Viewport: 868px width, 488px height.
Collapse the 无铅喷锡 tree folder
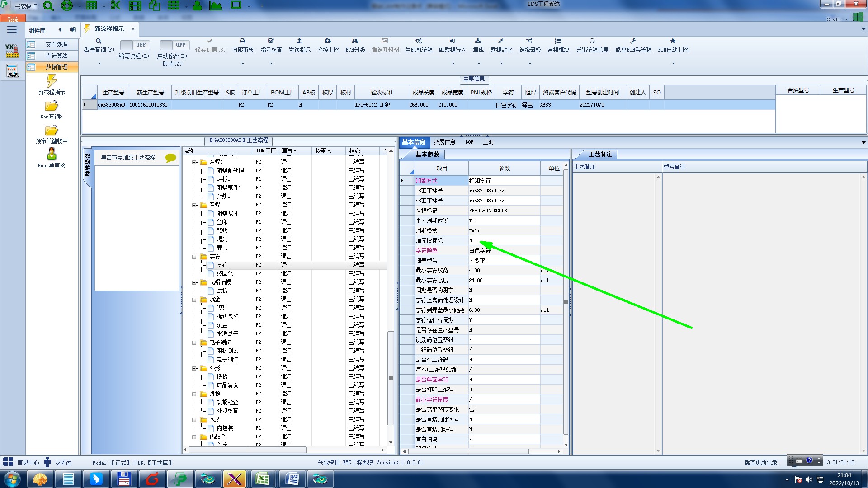(194, 282)
